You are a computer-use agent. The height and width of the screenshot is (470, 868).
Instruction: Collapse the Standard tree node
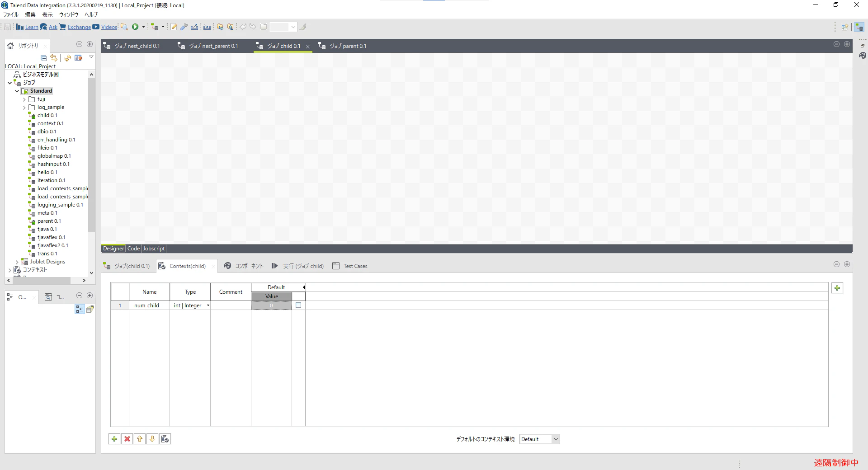pos(17,91)
